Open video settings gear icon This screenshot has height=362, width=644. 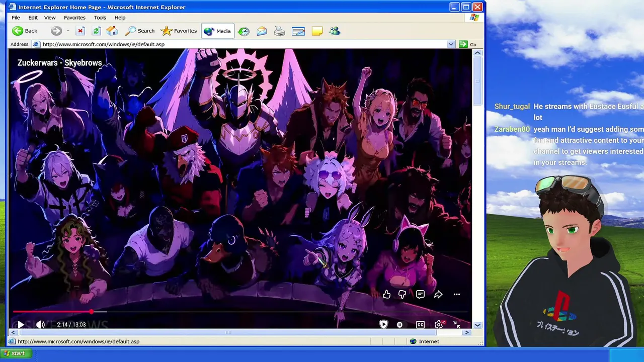coord(439,325)
